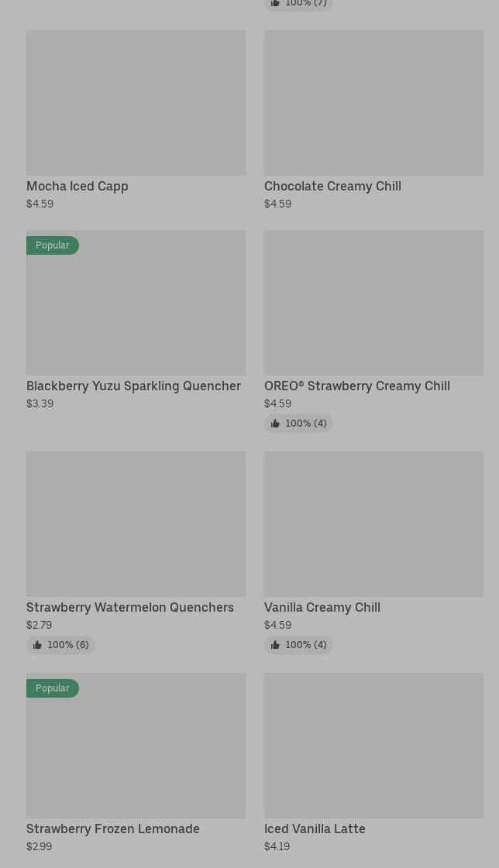Click thumbs-up icon under Vanilla Creamy Chill
Viewport: 499px width, 868px height.
coord(275,645)
